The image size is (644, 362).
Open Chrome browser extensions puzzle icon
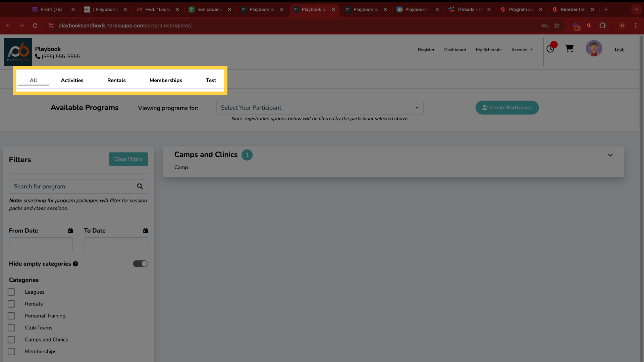[x=602, y=25]
